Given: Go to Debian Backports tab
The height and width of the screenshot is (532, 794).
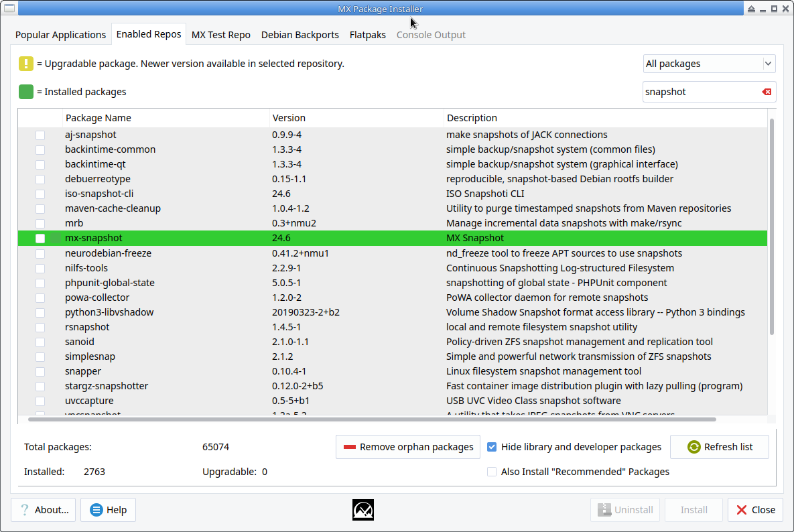Looking at the screenshot, I should [x=300, y=35].
